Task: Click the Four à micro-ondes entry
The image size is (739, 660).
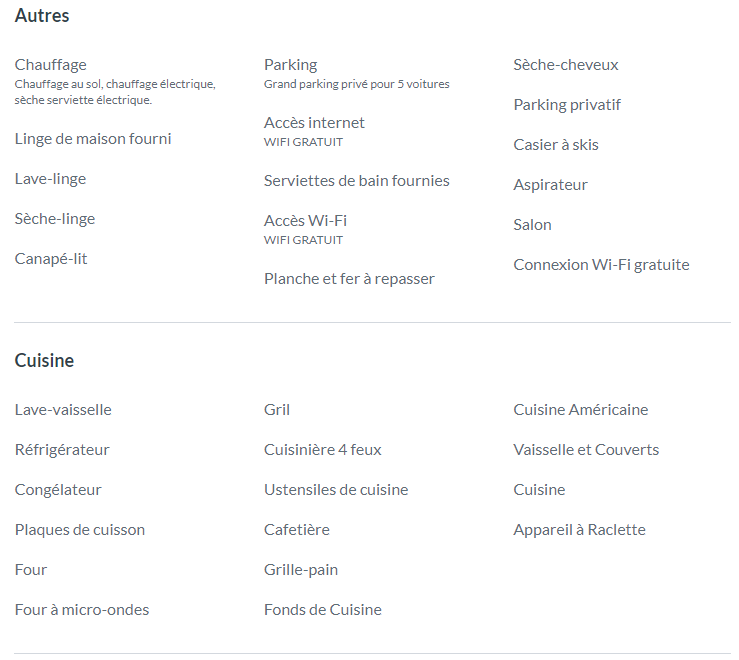Action: click(82, 610)
